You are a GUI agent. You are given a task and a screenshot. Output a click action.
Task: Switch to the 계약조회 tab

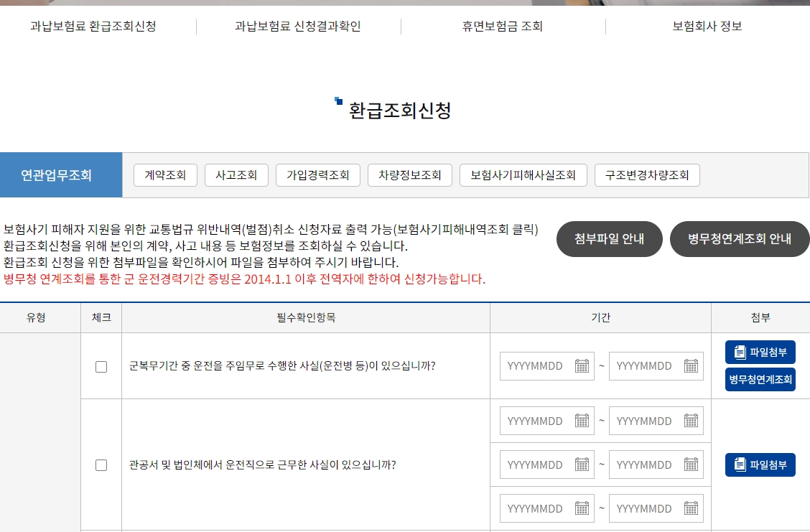[x=165, y=174]
